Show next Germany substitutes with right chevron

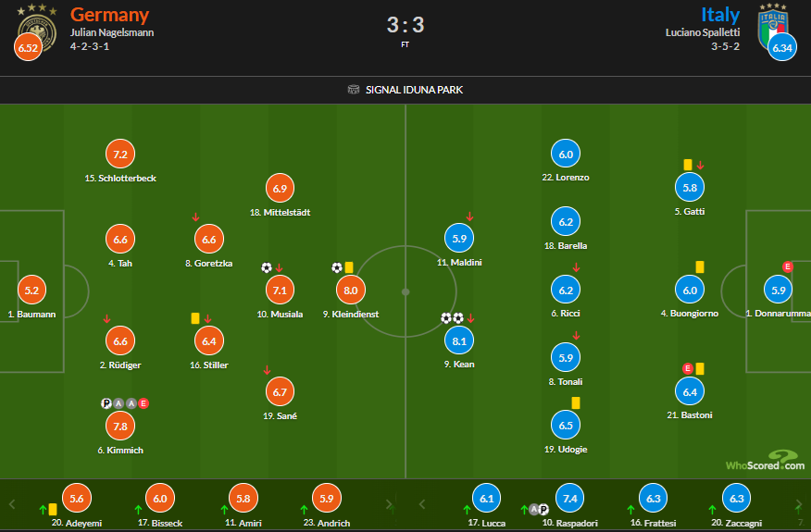(389, 504)
